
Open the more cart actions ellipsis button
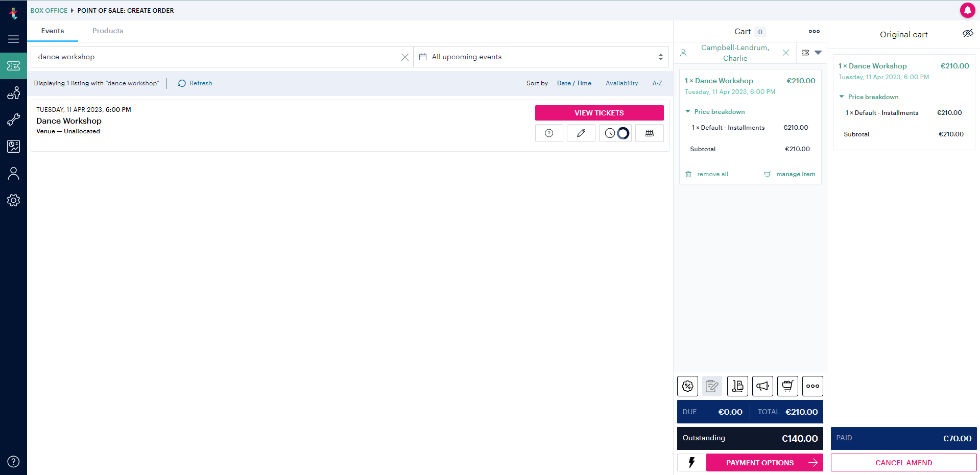(x=812, y=386)
